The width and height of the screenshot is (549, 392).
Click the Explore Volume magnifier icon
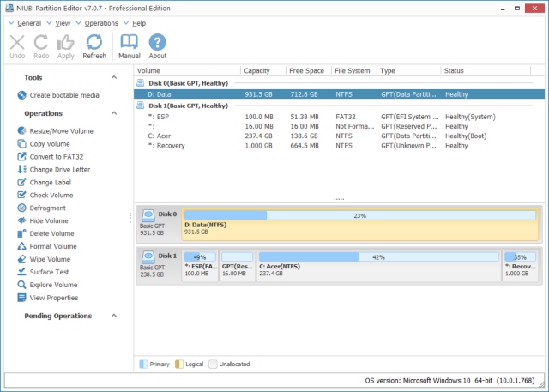pos(21,285)
